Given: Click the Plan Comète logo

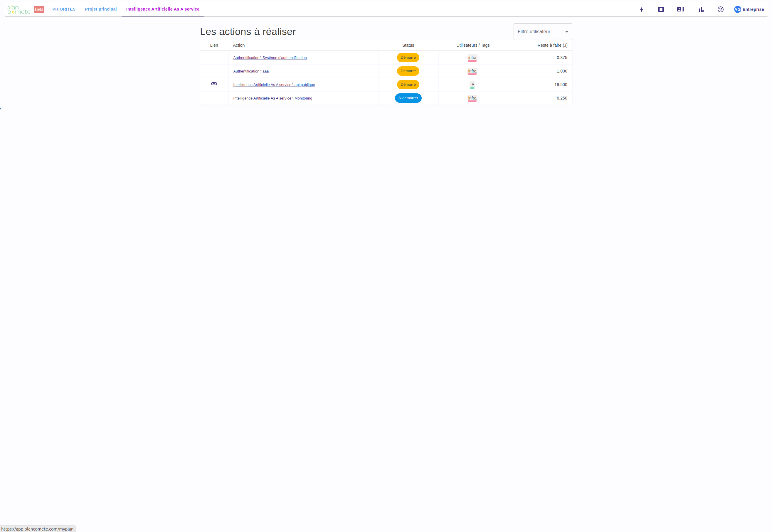Looking at the screenshot, I should point(18,10).
